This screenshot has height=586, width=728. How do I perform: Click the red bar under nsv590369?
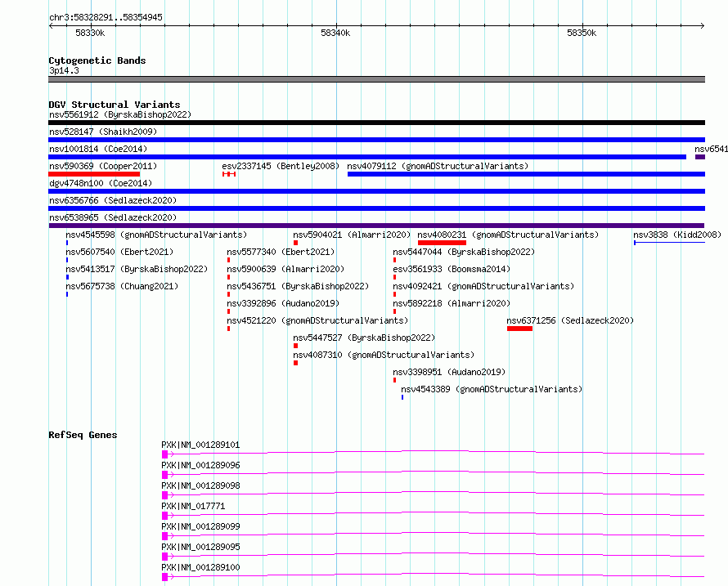tap(94, 174)
